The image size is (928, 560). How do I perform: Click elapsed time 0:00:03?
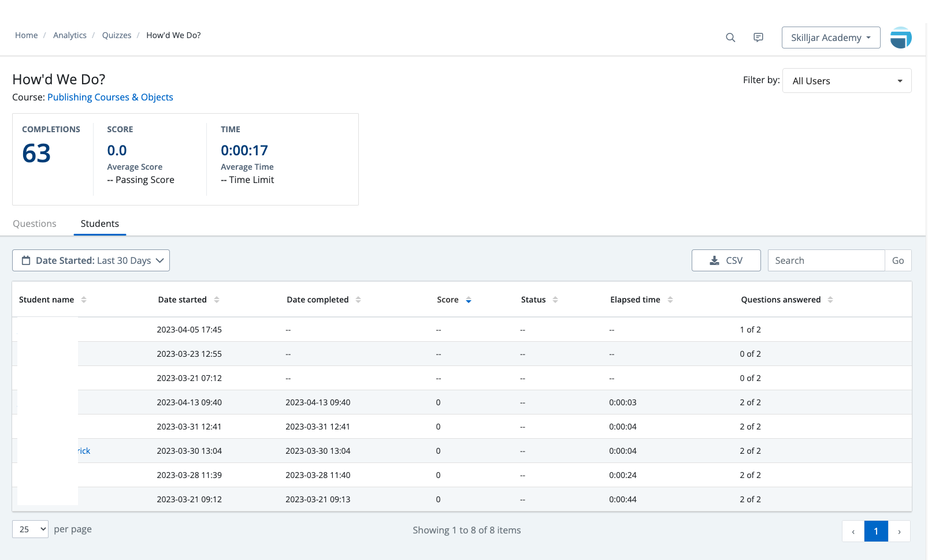[x=623, y=402]
